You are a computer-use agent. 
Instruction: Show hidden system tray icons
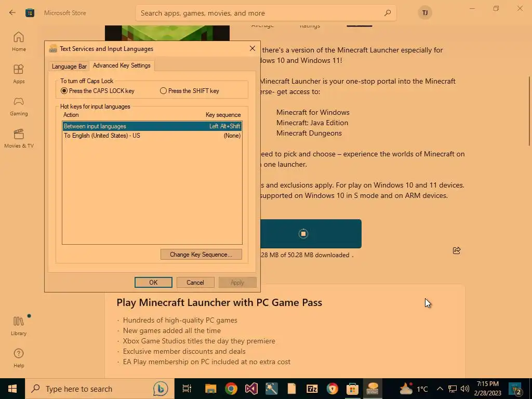(x=440, y=389)
